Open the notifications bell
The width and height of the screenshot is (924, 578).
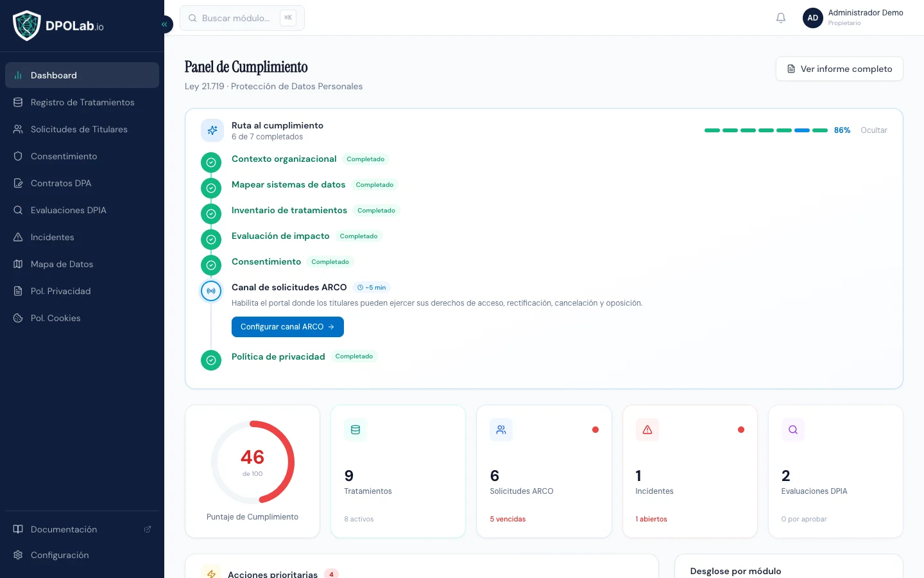pos(781,18)
